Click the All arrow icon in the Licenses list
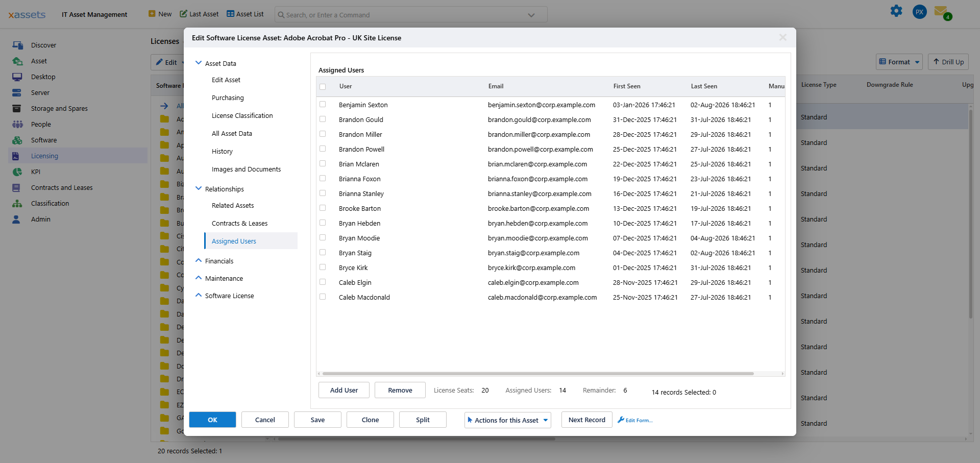Screen dimensions: 980x463 (x=164, y=106)
